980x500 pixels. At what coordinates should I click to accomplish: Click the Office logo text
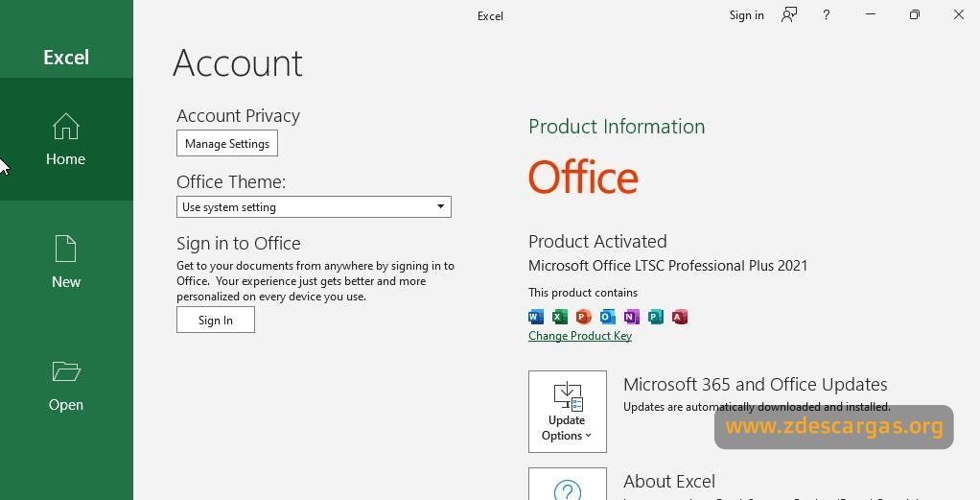(x=583, y=178)
